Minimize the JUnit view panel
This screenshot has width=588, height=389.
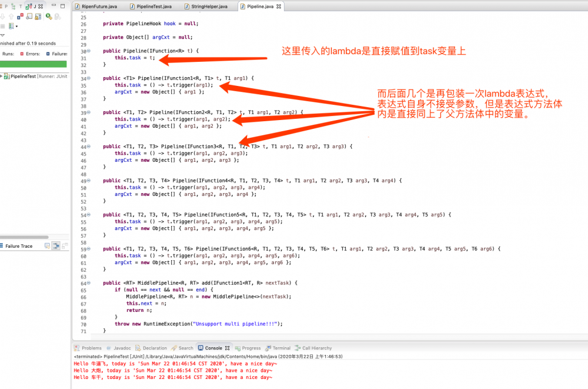54,5
